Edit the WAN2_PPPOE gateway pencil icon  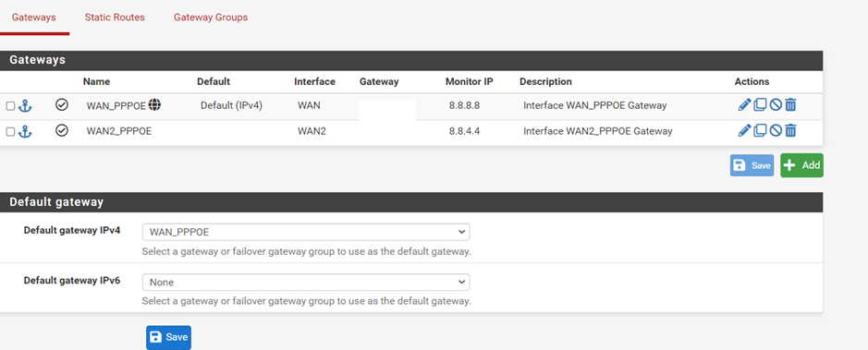click(x=744, y=130)
